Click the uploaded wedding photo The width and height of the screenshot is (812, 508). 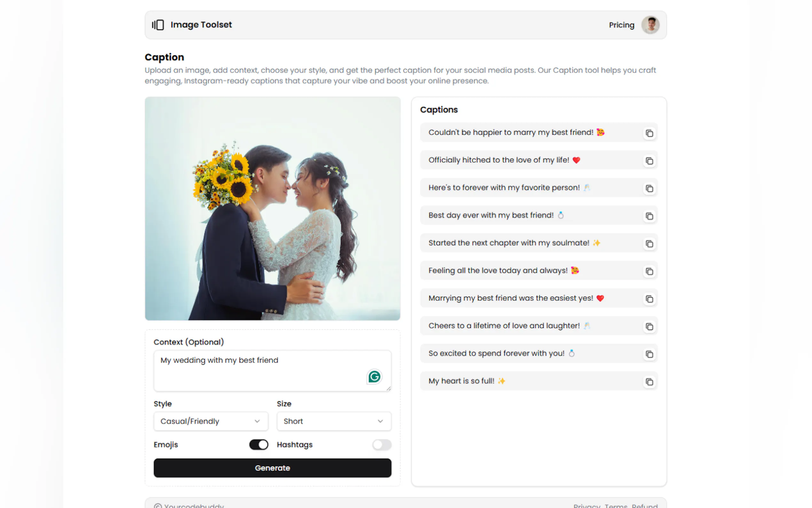pyautogui.click(x=272, y=208)
